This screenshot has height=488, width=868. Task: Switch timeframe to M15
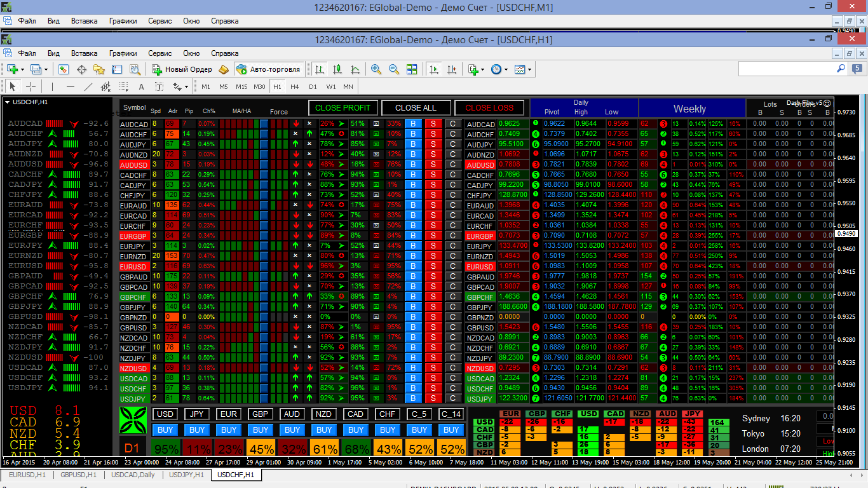[x=241, y=86]
